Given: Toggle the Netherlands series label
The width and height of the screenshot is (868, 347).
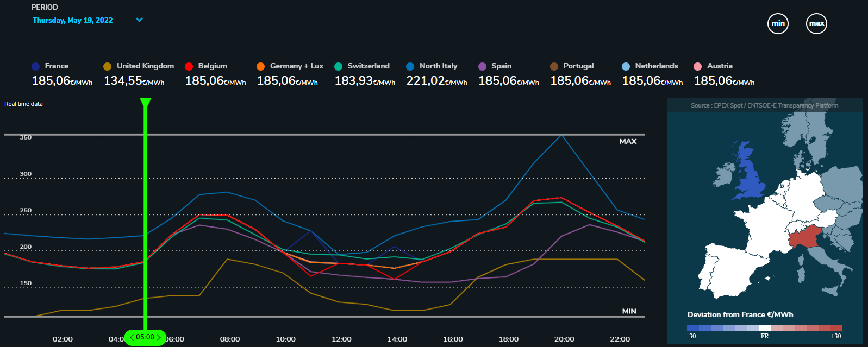Looking at the screenshot, I should point(657,66).
